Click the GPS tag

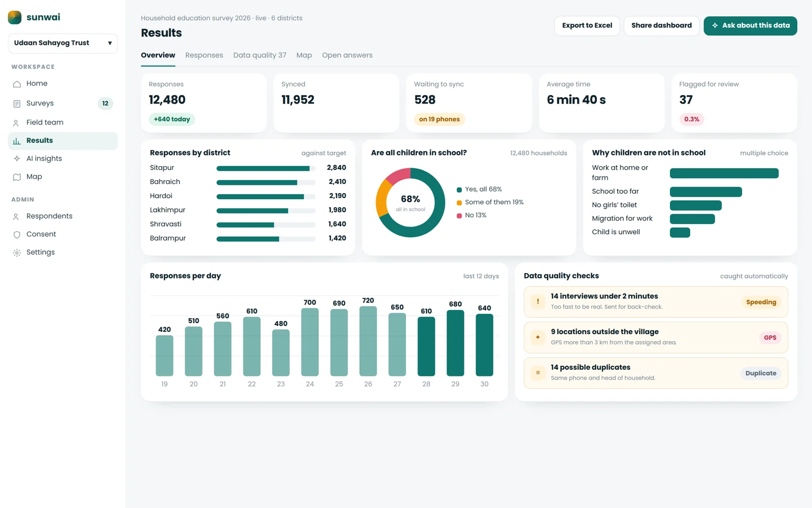770,338
